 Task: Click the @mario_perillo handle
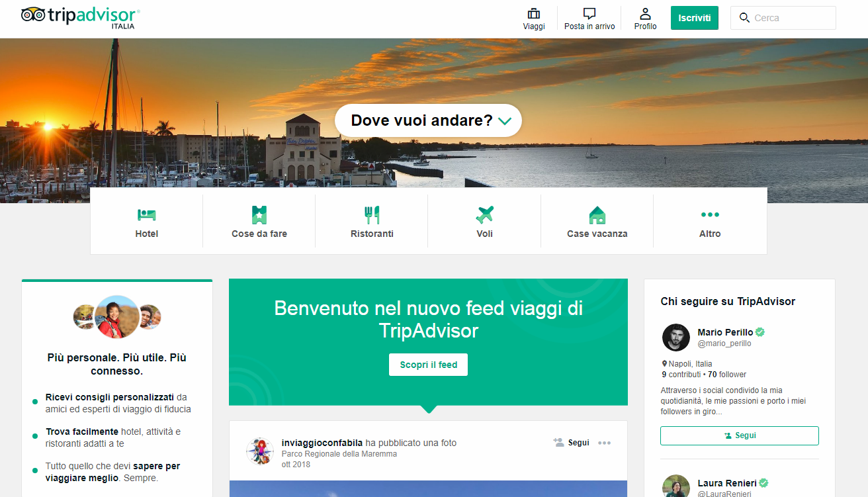tap(724, 343)
